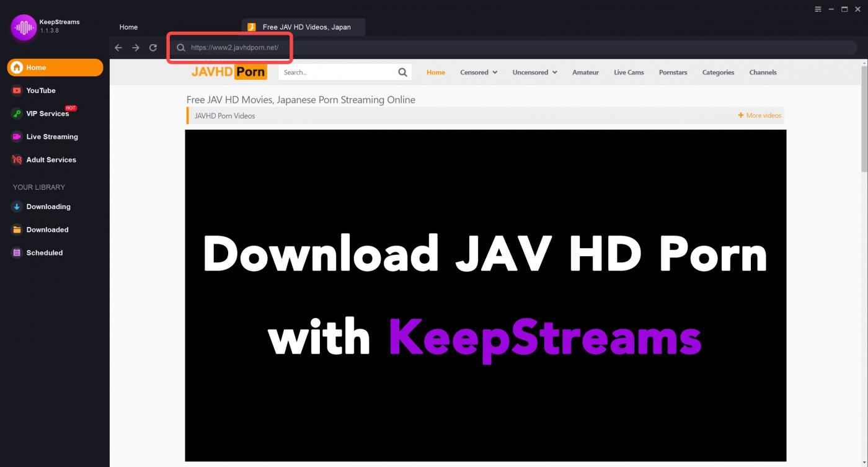This screenshot has height=467, width=868.
Task: Click the YouTube sidebar icon
Action: 17,91
